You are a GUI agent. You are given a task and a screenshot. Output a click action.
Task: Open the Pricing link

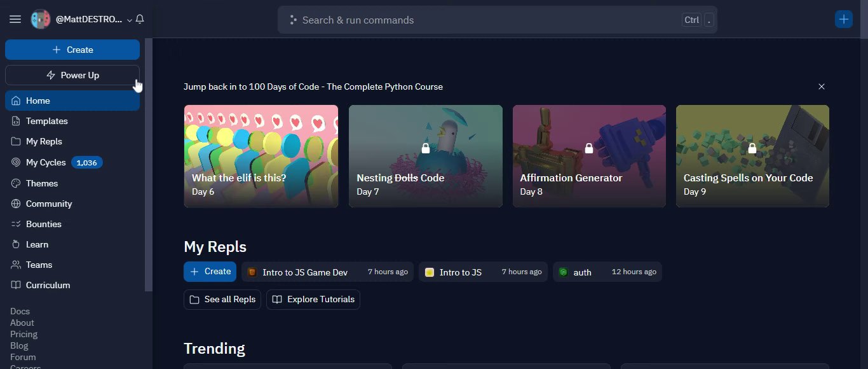pos(24,334)
